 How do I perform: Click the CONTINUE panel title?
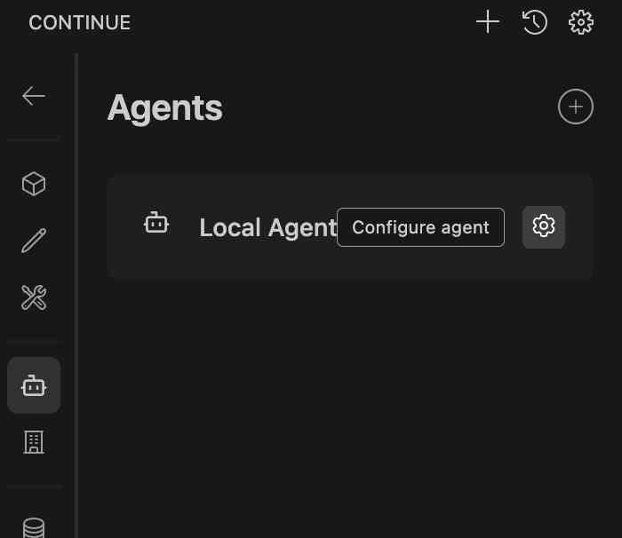coord(79,22)
